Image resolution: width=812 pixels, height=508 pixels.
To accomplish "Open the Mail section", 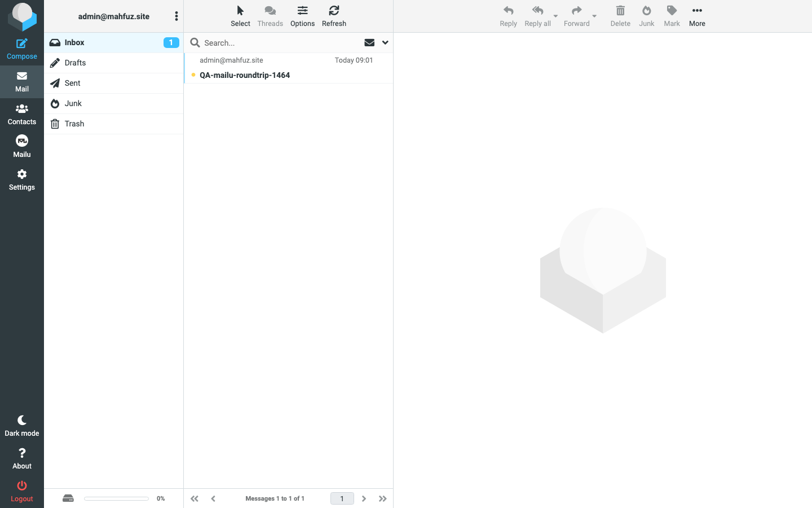I will click(x=22, y=82).
